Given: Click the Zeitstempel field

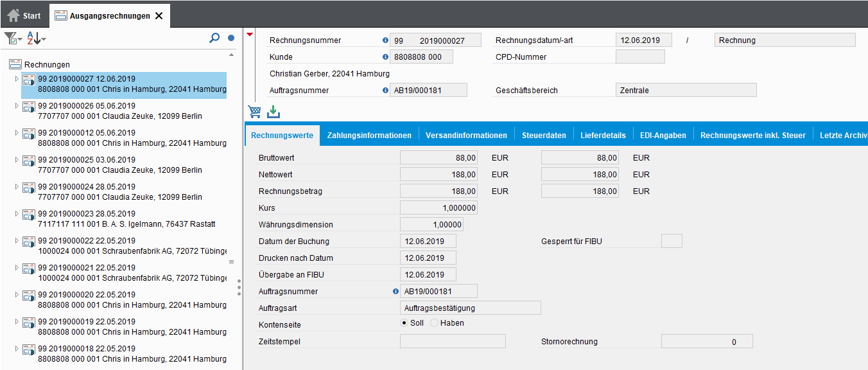Looking at the screenshot, I should point(453,341).
